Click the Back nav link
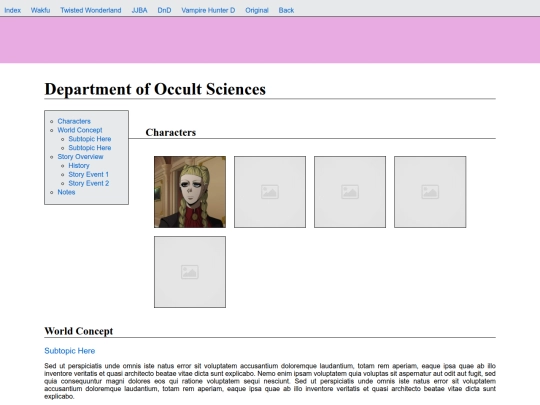This screenshot has height=405, width=540. (286, 10)
